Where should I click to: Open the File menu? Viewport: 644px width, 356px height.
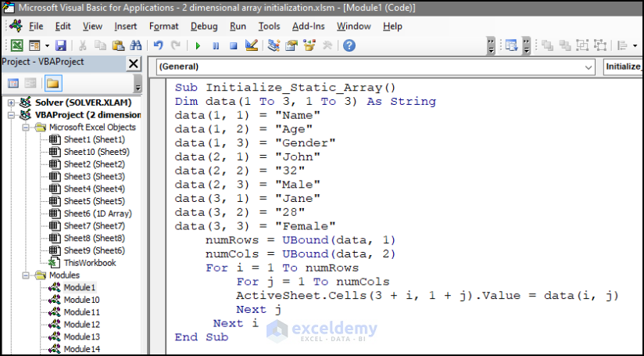point(36,27)
